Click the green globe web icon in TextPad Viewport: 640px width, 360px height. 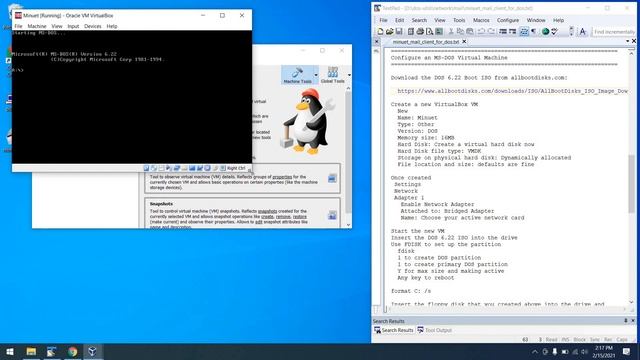(x=545, y=31)
